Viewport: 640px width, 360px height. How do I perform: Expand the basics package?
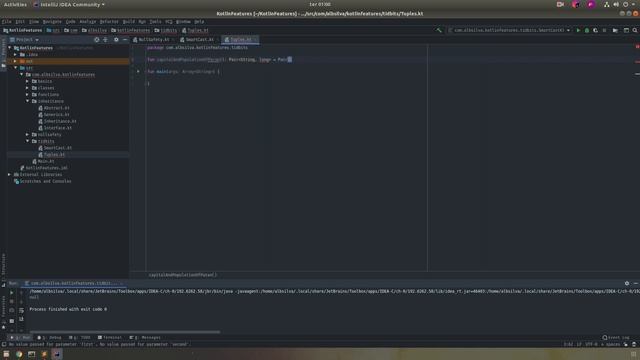28,81
